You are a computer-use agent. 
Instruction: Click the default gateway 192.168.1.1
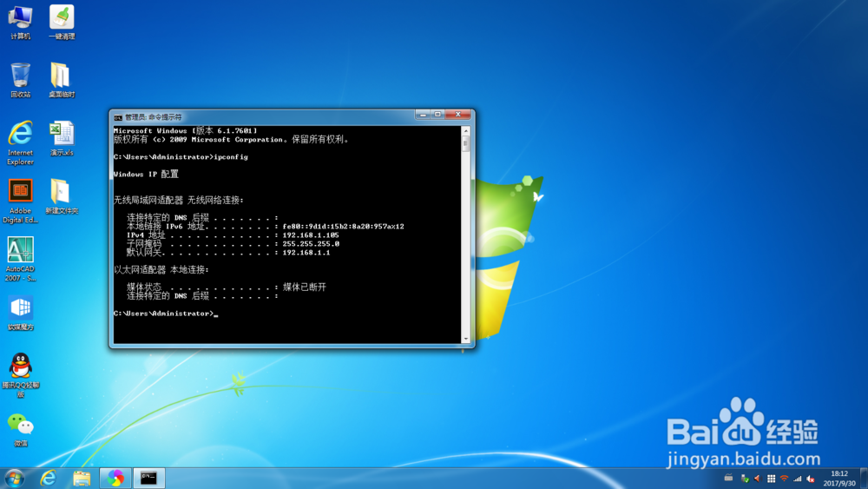point(306,253)
